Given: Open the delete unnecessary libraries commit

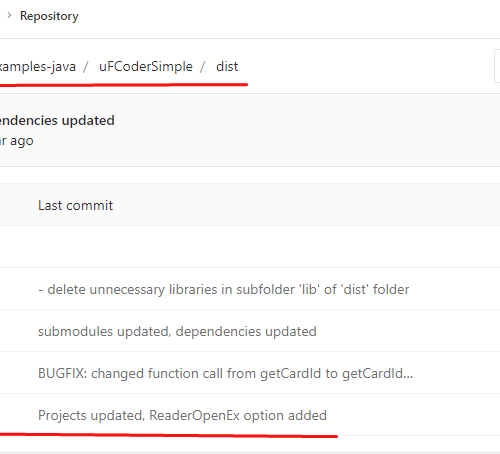Looking at the screenshot, I should point(223,289).
